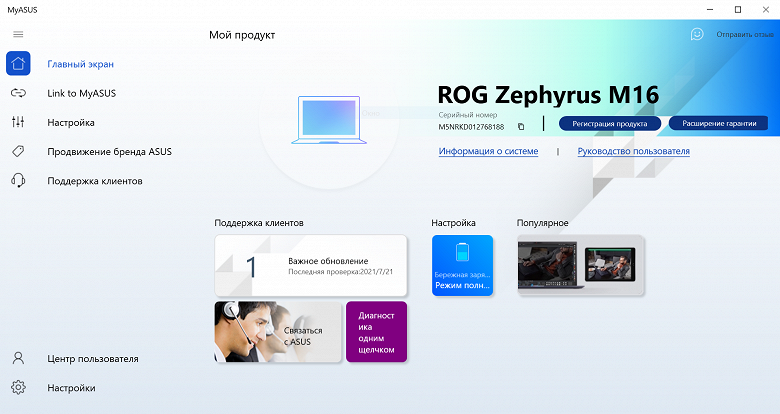The image size is (780, 414).
Task: Open the customer support headset icon
Action: (x=18, y=180)
